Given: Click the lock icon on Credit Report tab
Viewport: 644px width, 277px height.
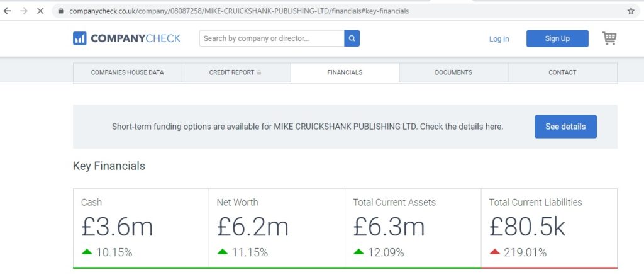Looking at the screenshot, I should pos(259,72).
